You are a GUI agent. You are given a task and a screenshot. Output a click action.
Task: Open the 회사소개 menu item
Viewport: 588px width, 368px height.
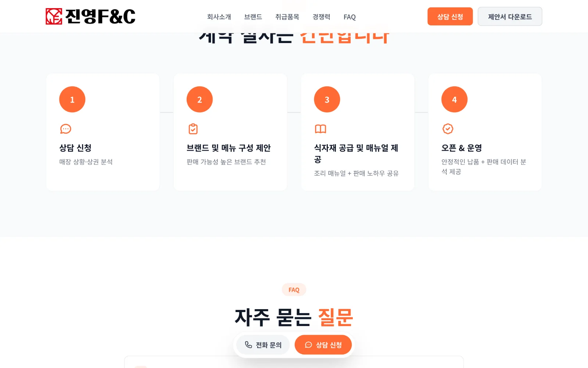(x=219, y=17)
